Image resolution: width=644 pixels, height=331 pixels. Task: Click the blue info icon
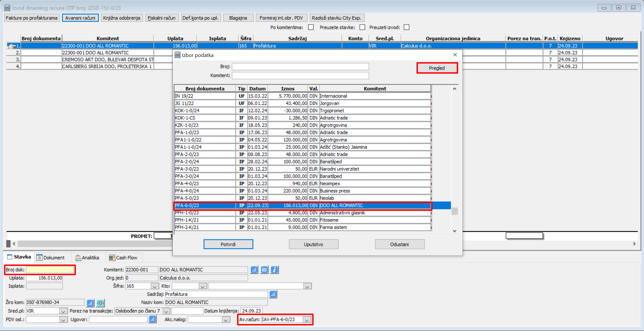[274, 270]
